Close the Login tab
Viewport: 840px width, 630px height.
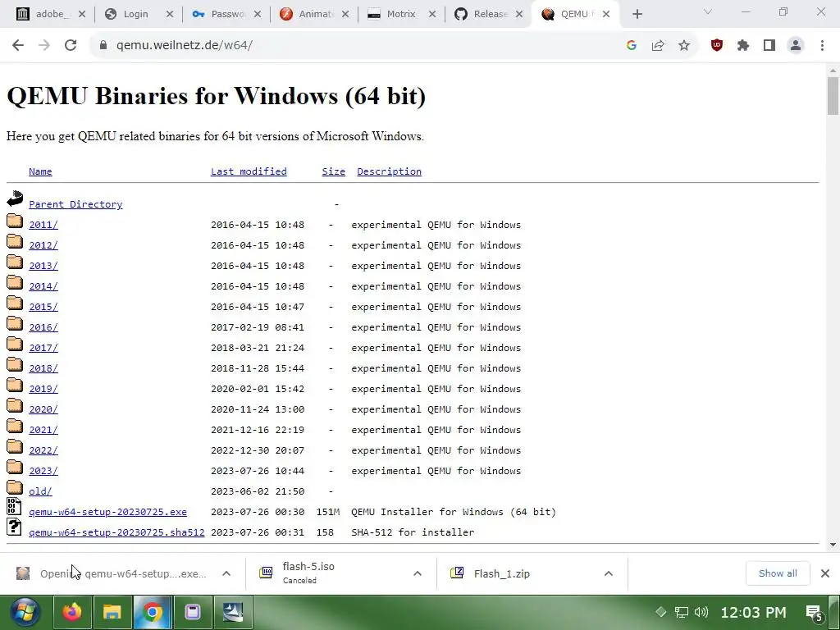point(170,15)
